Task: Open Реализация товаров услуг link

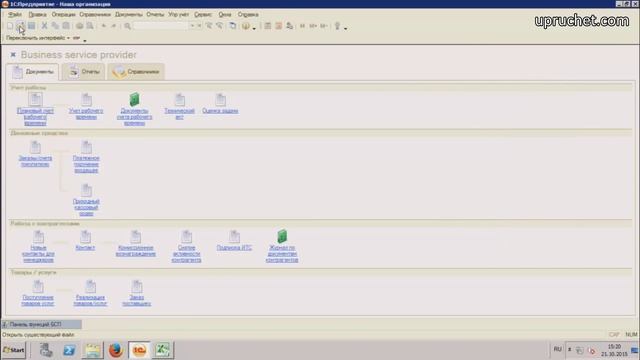Action: pos(90,301)
